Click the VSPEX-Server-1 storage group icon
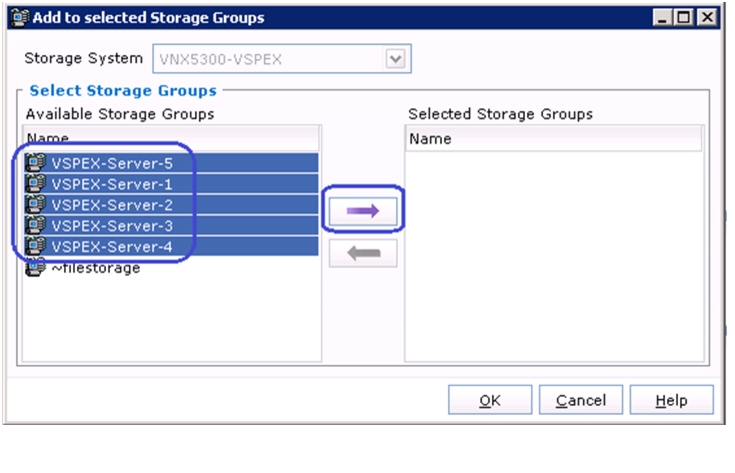 (36, 184)
